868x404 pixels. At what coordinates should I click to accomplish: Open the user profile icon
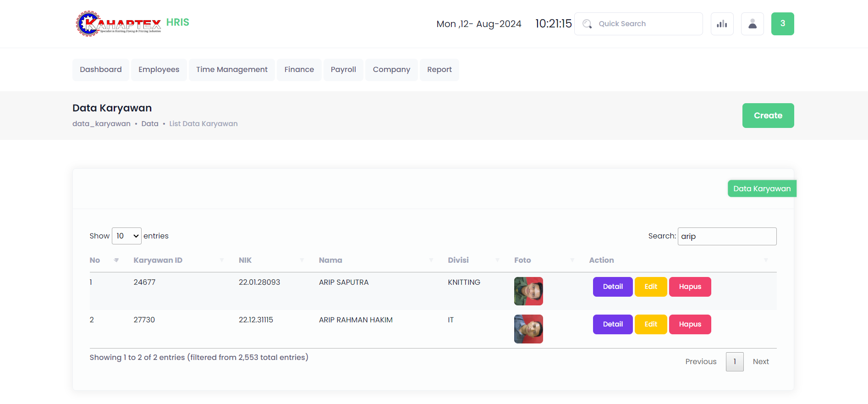coord(752,24)
